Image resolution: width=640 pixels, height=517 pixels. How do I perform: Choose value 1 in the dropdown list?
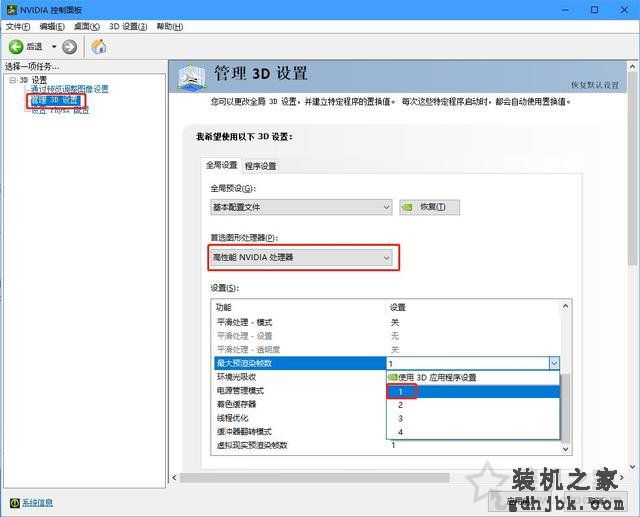(x=473, y=392)
